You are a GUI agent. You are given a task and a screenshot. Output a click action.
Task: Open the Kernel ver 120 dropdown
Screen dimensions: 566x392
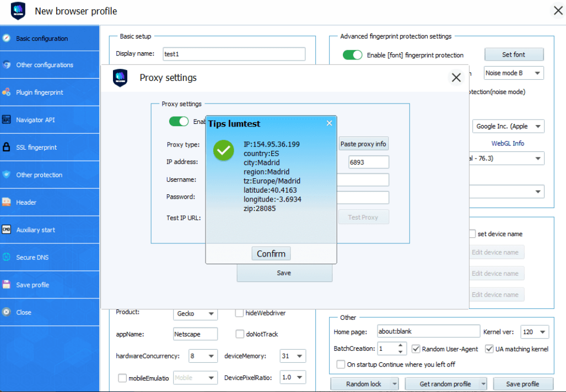[x=535, y=332]
